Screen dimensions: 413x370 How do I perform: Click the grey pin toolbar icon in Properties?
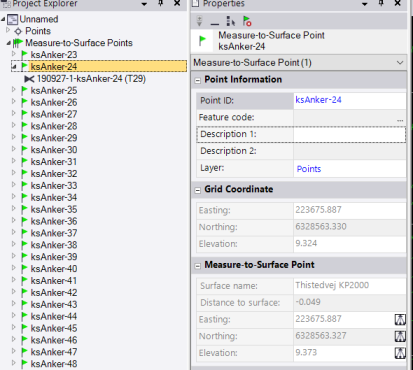point(199,21)
